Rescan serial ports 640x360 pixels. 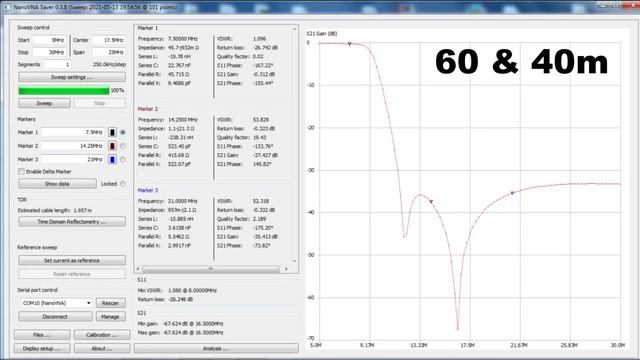[x=111, y=303]
